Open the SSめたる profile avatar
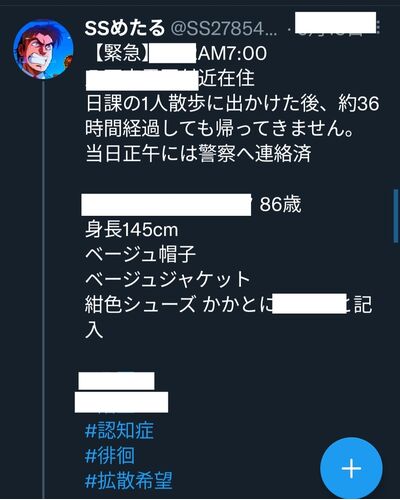This screenshot has width=400, height=500. (43, 49)
